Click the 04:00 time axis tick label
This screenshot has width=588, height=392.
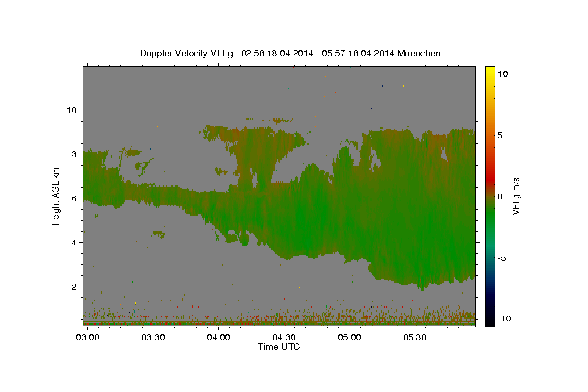pos(219,338)
